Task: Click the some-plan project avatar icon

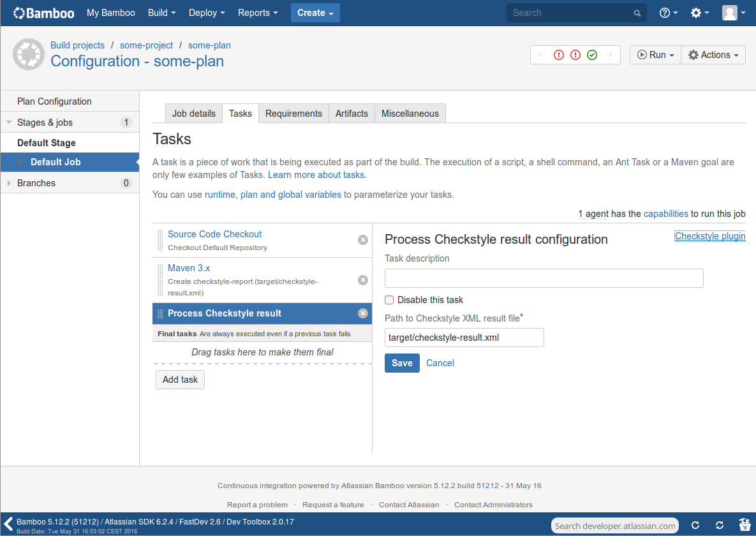Action: [29, 54]
